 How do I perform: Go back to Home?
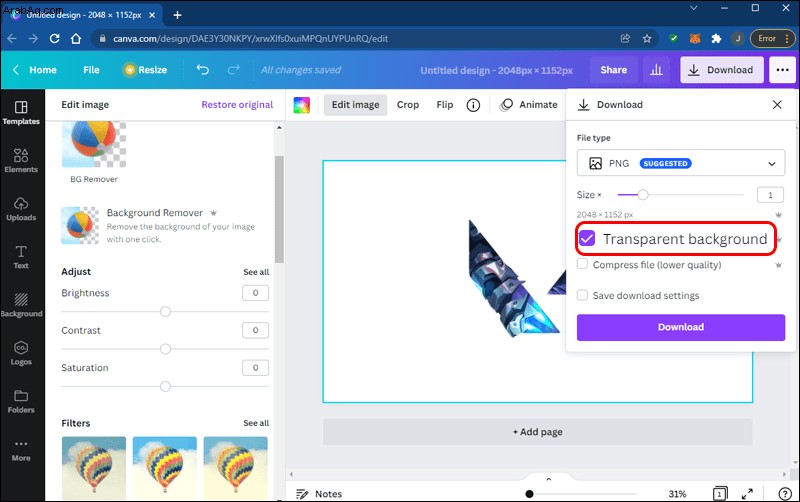(x=35, y=70)
